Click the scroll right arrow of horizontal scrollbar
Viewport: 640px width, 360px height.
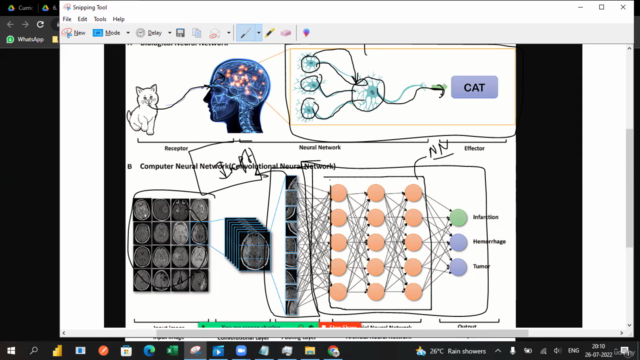point(621,333)
